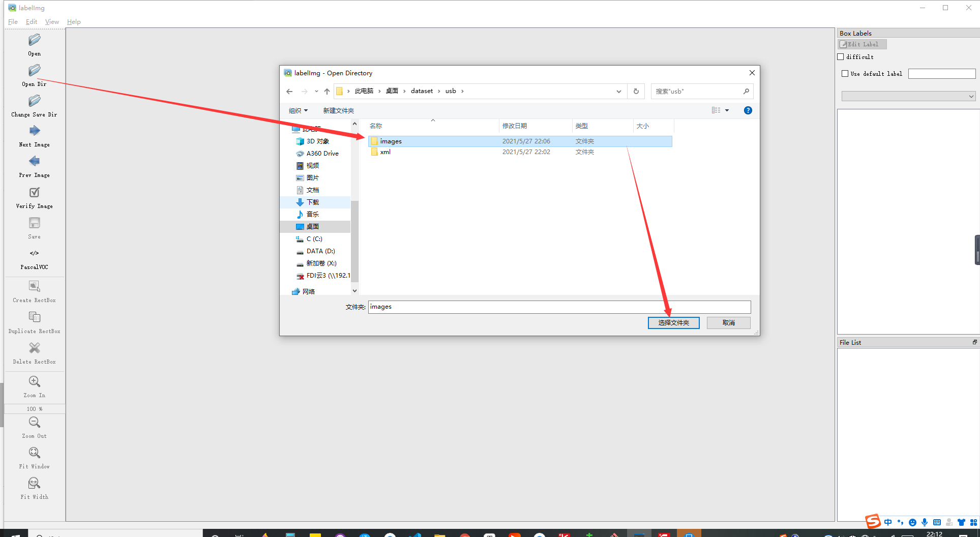980x537 pixels.
Task: Click the Save tool icon
Action: pyautogui.click(x=34, y=223)
